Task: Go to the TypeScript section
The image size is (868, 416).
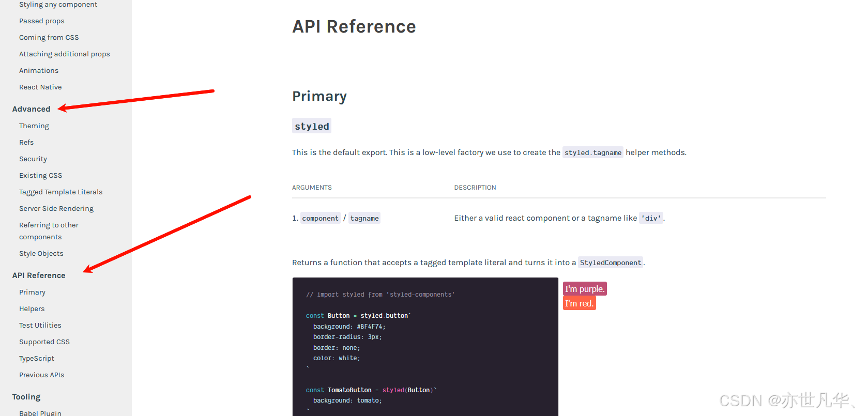Action: pos(37,359)
